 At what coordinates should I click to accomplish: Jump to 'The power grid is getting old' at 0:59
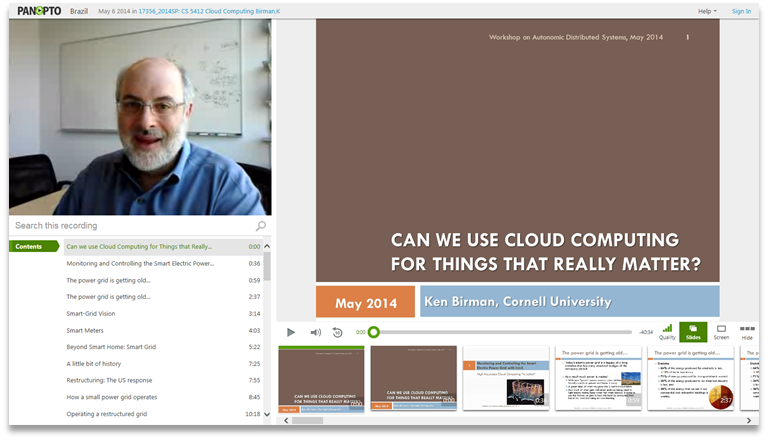[x=164, y=280]
